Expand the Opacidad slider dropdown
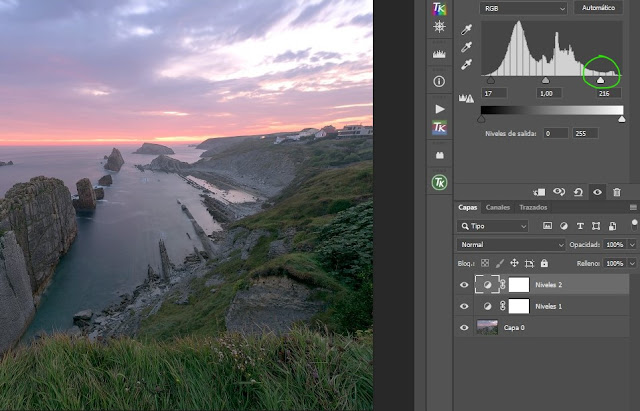 (x=632, y=244)
